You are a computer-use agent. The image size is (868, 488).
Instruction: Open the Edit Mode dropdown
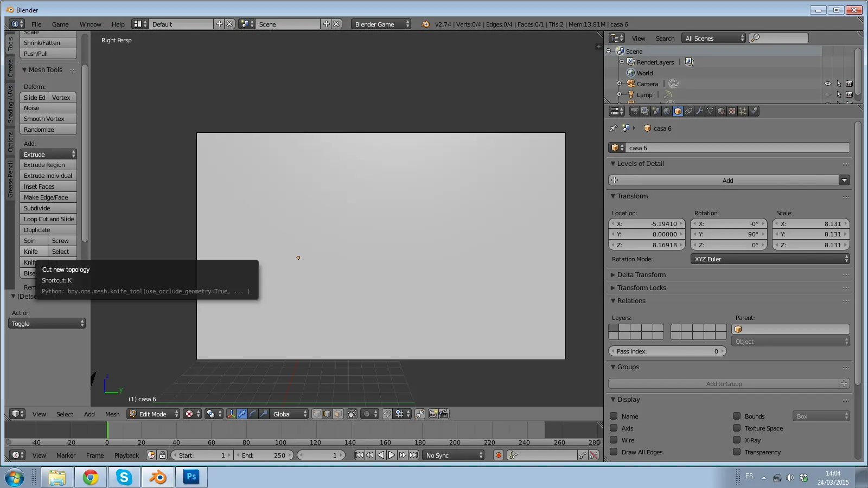coord(154,414)
